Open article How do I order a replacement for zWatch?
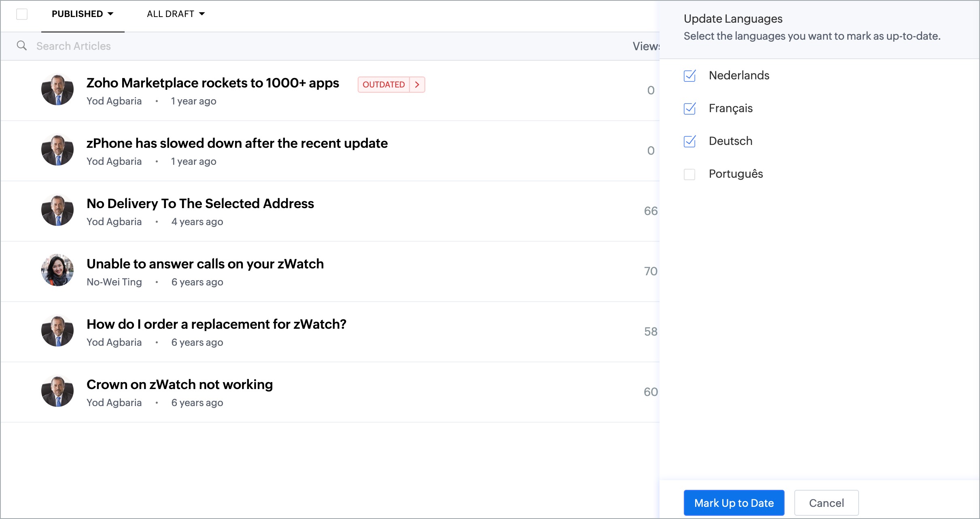The width and height of the screenshot is (980, 519). pyautogui.click(x=216, y=324)
